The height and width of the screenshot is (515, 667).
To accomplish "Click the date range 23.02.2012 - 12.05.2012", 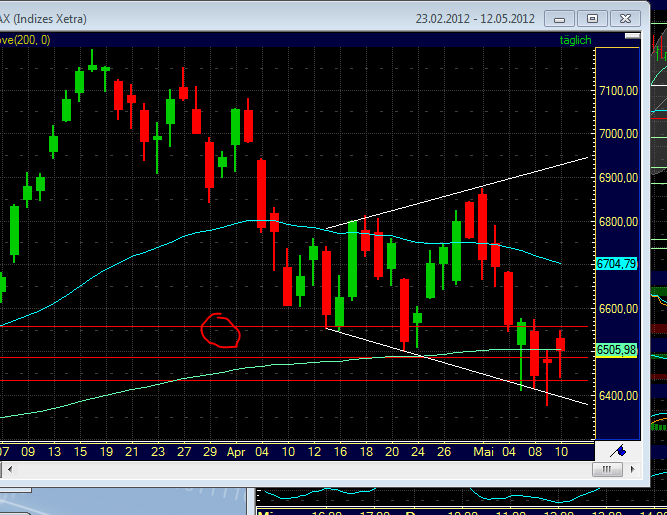I will pos(475,19).
